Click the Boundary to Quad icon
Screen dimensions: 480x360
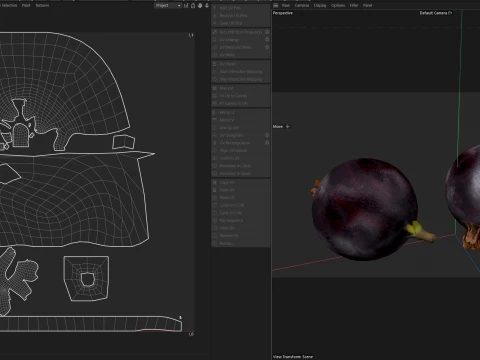point(215,173)
